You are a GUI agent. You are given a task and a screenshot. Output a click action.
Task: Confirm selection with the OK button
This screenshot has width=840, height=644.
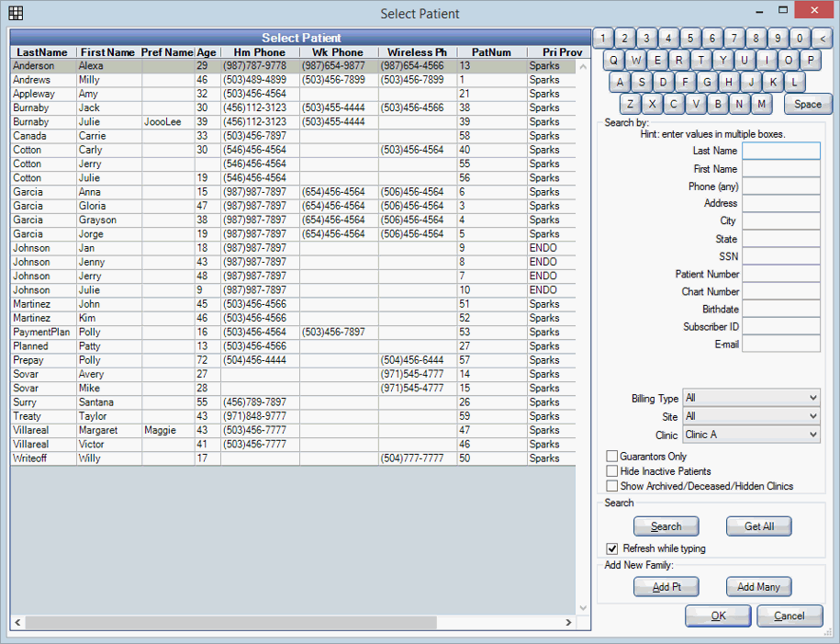717,616
